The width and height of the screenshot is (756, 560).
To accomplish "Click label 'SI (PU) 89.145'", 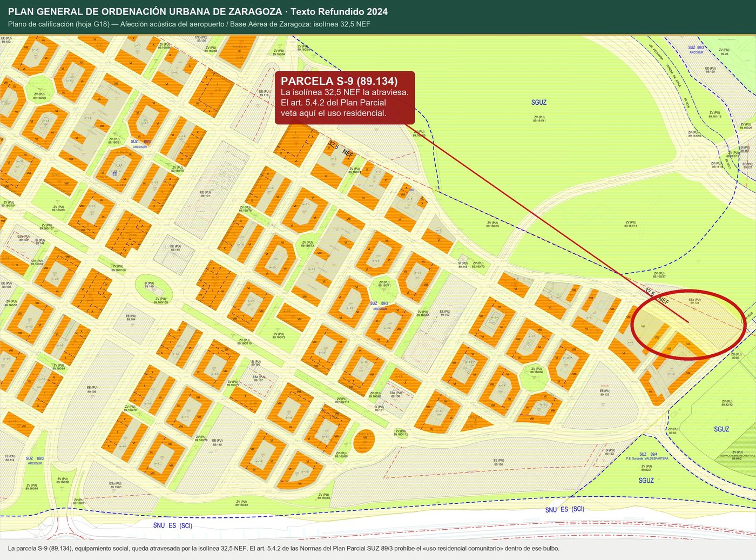I will pos(463,265).
